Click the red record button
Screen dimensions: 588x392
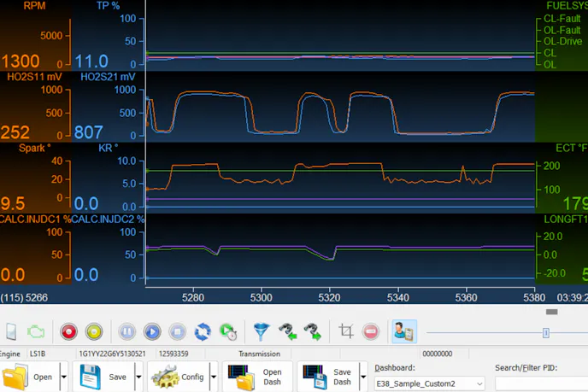click(68, 331)
